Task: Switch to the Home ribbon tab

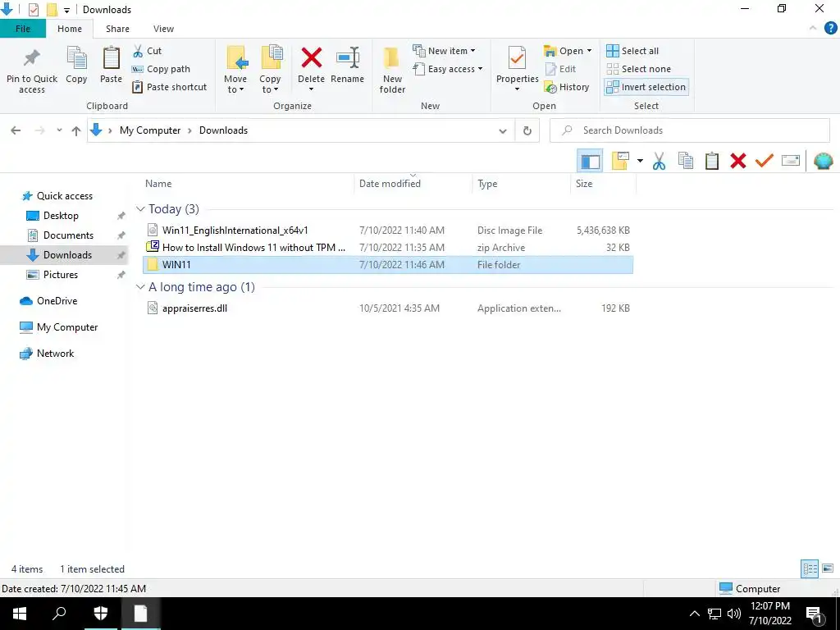Action: coord(70,29)
